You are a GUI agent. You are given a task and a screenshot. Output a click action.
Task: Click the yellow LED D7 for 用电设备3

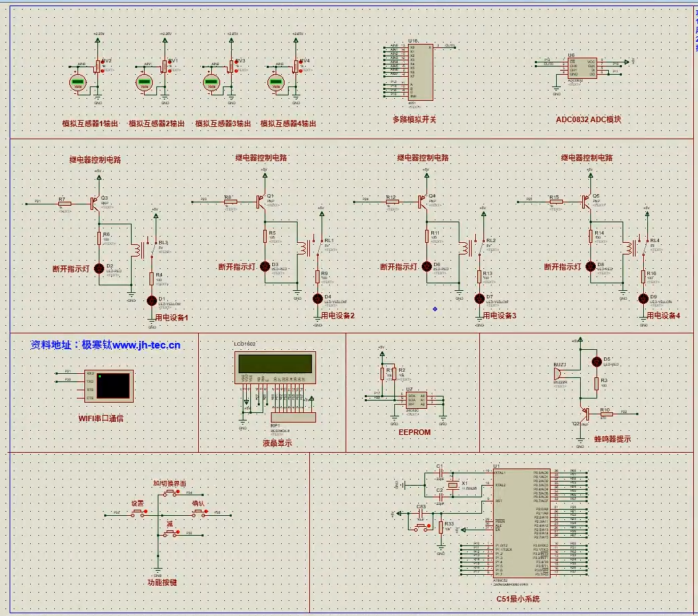click(479, 298)
